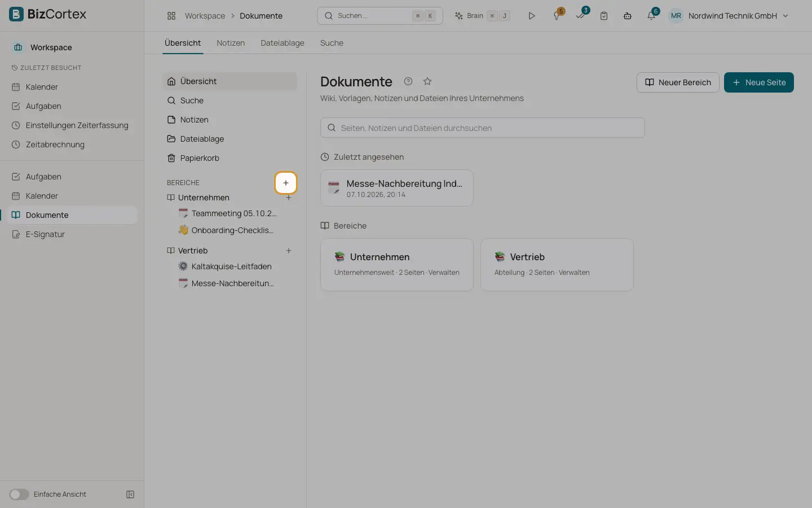The height and width of the screenshot is (508, 812).
Task: Switch to the Dateiablage tab
Action: click(x=283, y=43)
